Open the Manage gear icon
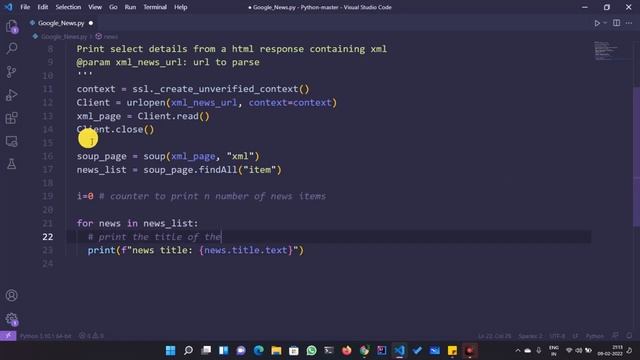640x360 pixels. pyautogui.click(x=11, y=319)
